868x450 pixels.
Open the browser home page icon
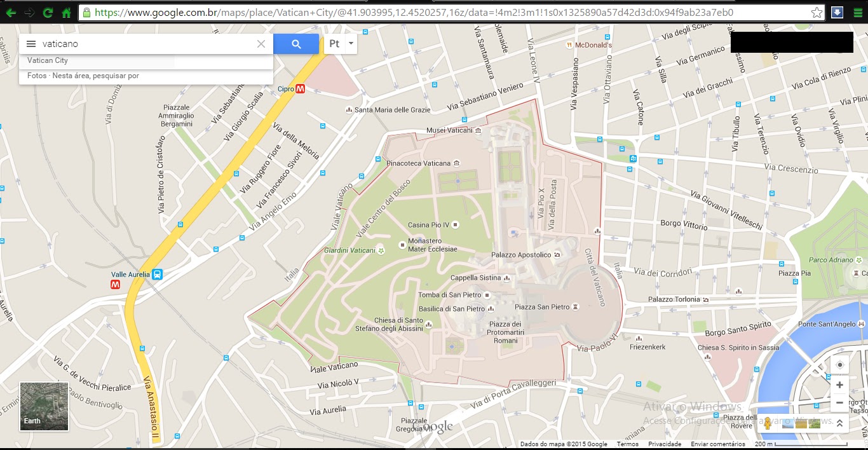tap(66, 12)
